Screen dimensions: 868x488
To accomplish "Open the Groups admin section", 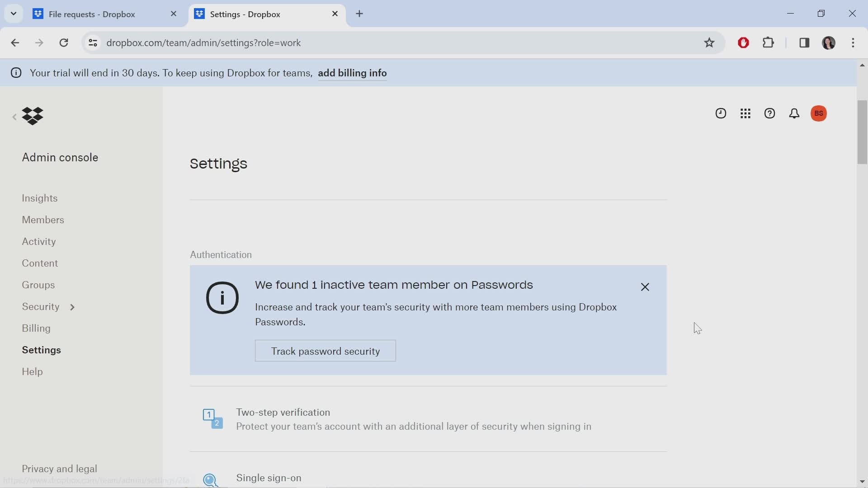I will tap(38, 285).
